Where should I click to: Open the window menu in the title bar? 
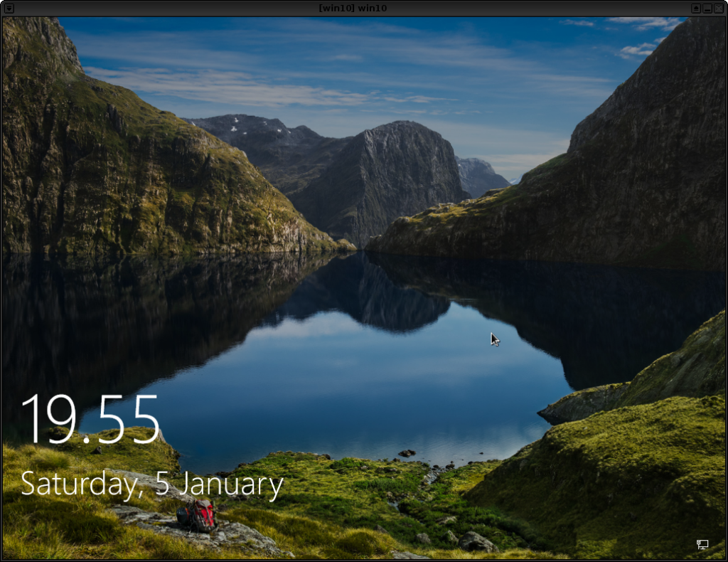[x=9, y=9]
